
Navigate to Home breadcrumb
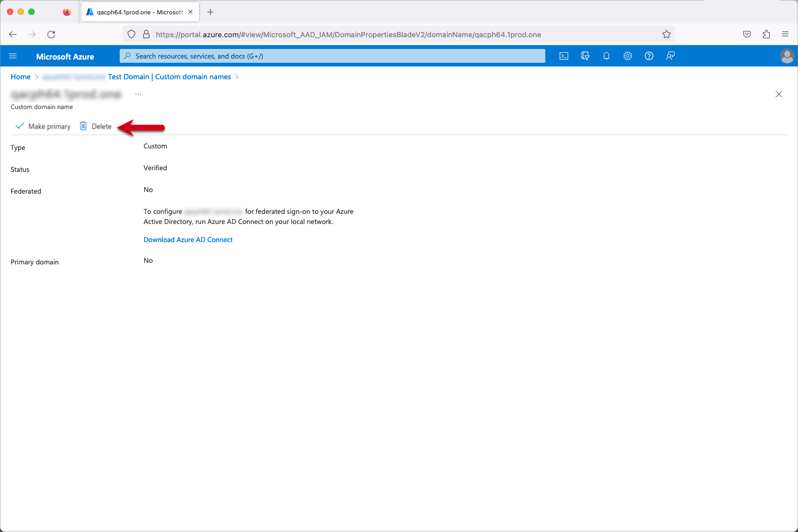coord(20,77)
